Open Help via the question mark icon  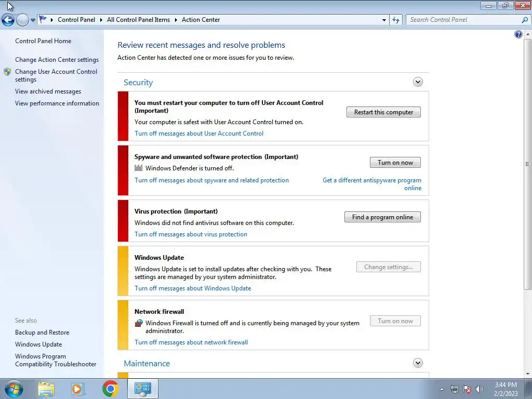pos(518,34)
